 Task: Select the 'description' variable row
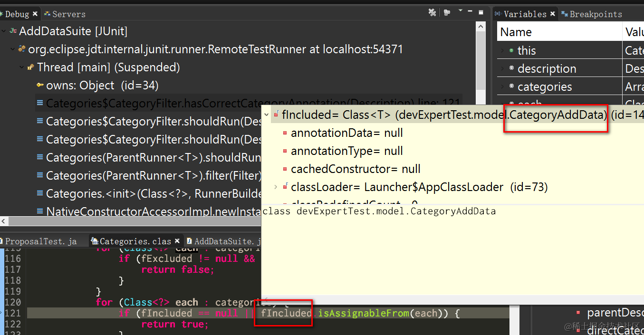point(570,68)
